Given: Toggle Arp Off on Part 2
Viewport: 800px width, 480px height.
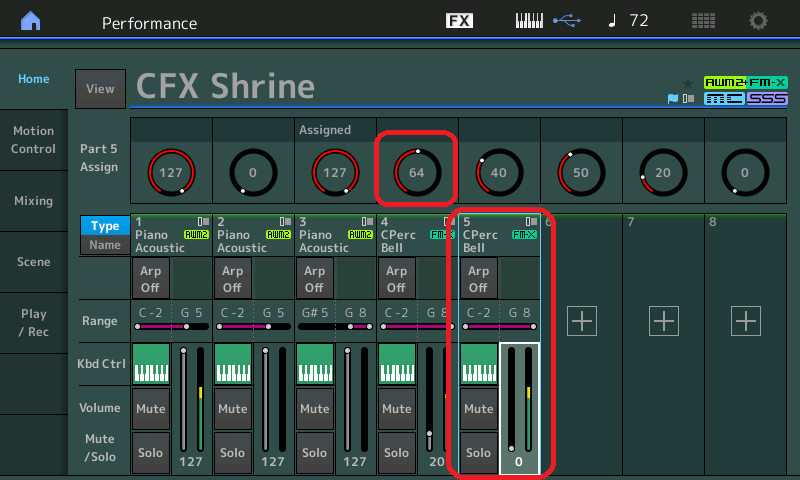Looking at the screenshot, I should tap(232, 278).
